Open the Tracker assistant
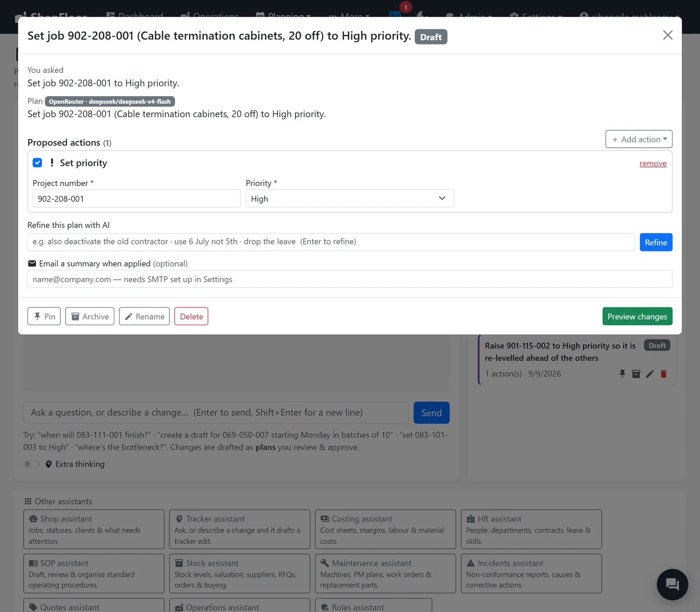The image size is (700, 612). [x=240, y=529]
